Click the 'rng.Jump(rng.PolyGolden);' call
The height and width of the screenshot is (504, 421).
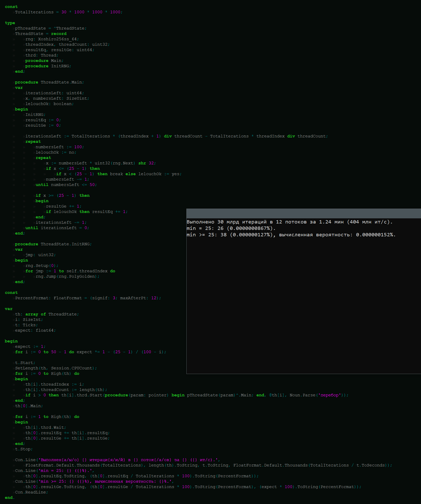(67, 276)
